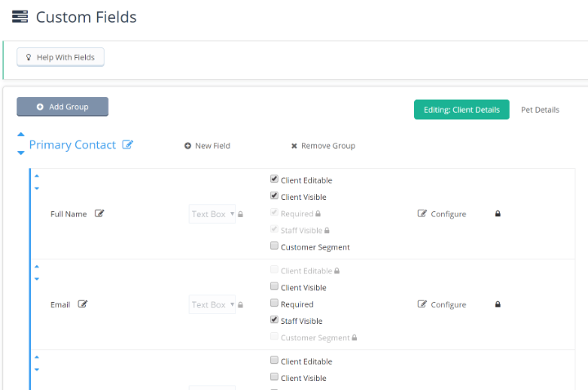This screenshot has height=390, width=588.
Task: Click lock icon beside Email type dropdown
Action: [240, 305]
